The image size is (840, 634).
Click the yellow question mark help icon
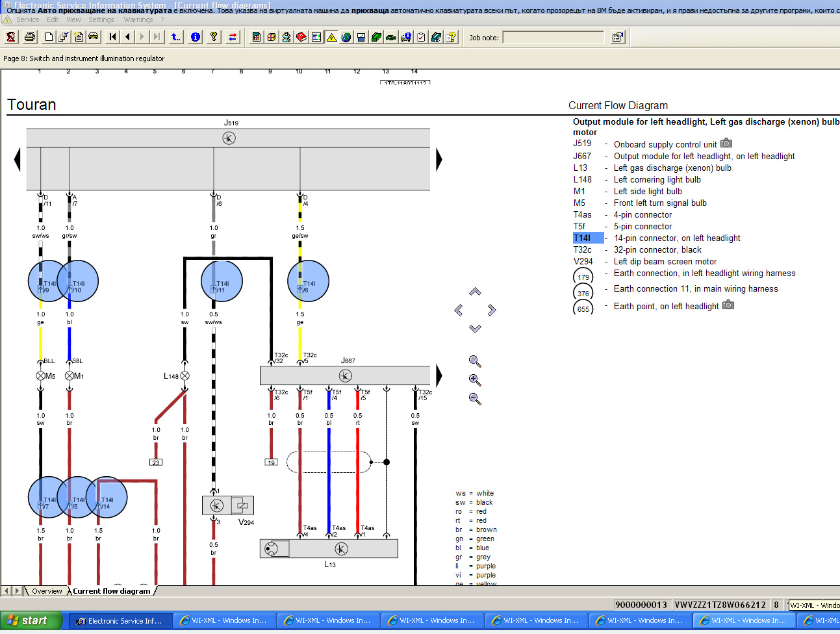213,37
